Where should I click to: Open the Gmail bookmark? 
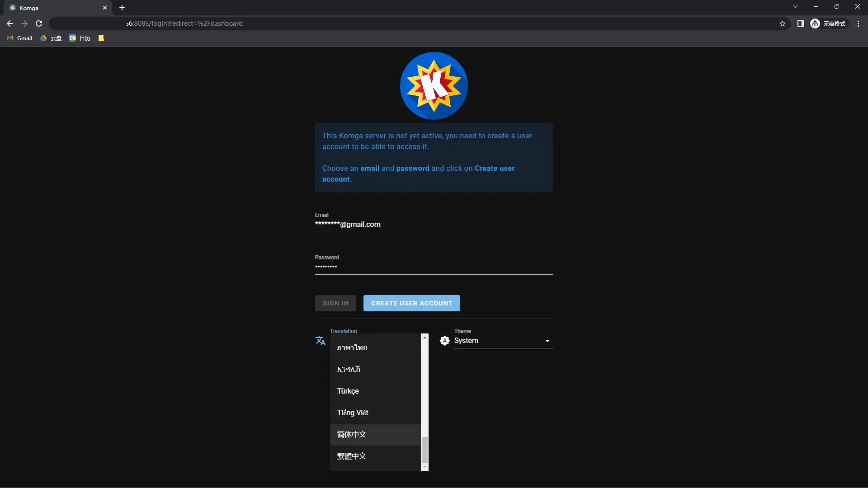pyautogui.click(x=19, y=38)
